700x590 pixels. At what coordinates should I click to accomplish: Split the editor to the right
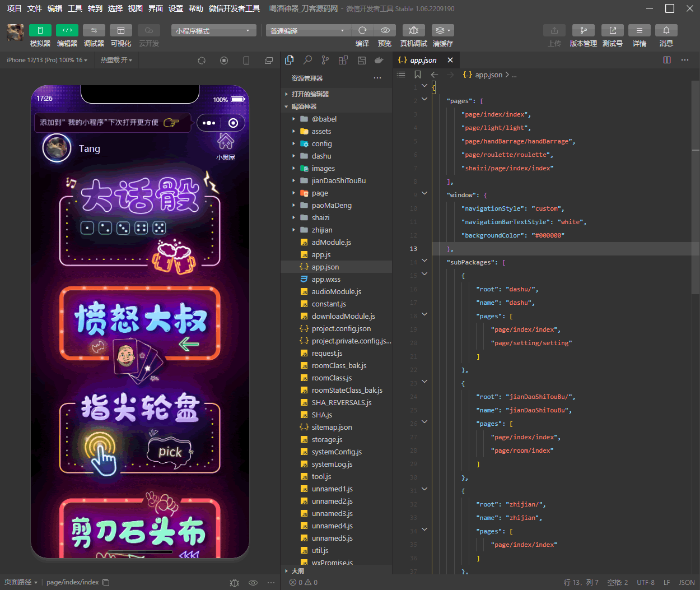pos(667,60)
